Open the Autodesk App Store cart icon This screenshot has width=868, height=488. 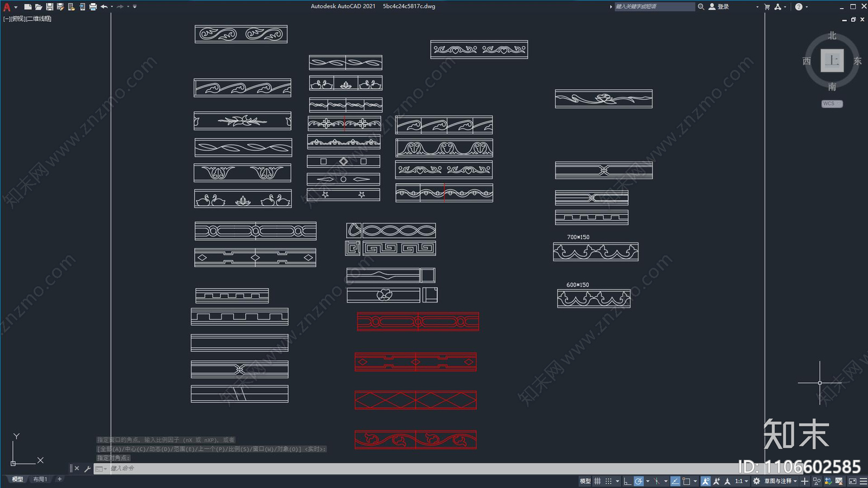[x=767, y=7]
